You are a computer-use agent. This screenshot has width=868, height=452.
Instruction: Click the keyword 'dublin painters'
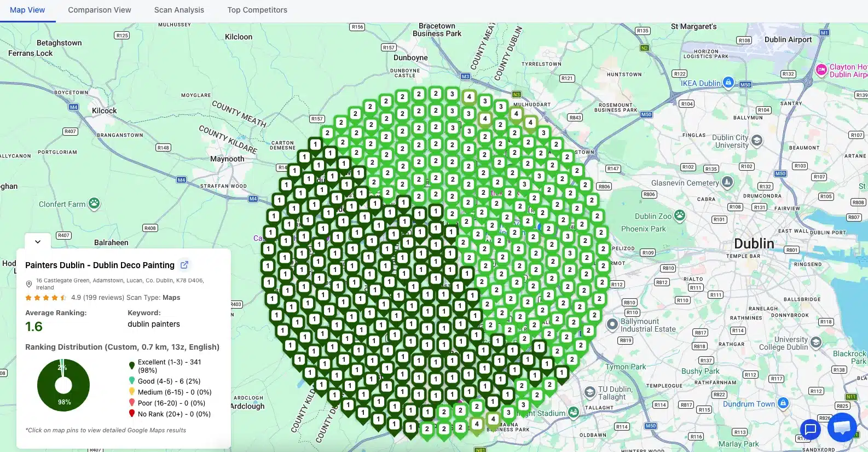(x=154, y=324)
